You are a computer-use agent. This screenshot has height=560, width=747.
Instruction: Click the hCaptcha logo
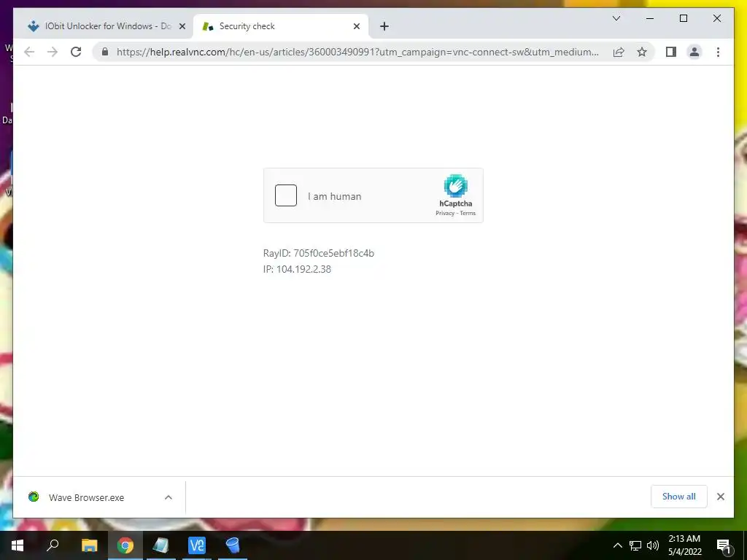click(456, 186)
